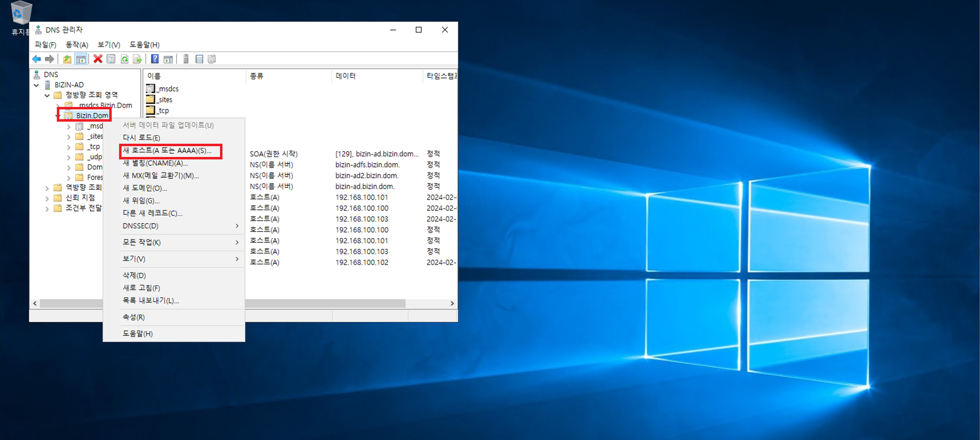The image size is (980, 440).
Task: Open the Recycle Bin desktop icon
Action: (21, 12)
